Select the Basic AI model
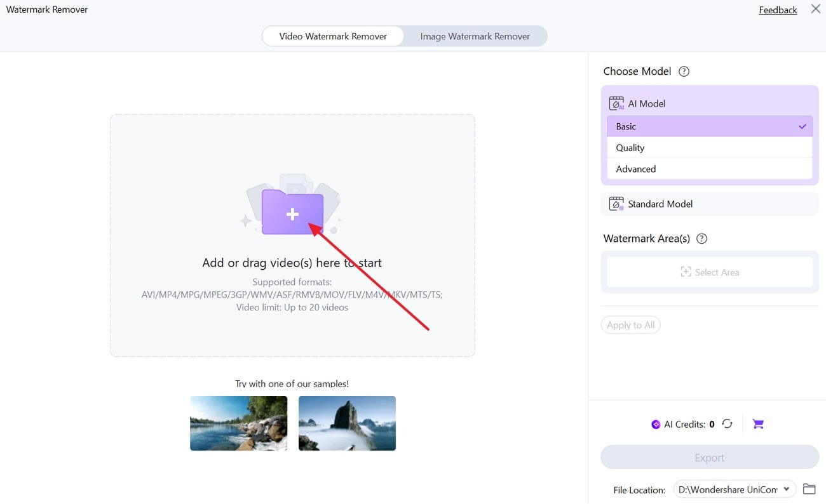This screenshot has width=826, height=504. click(x=710, y=126)
